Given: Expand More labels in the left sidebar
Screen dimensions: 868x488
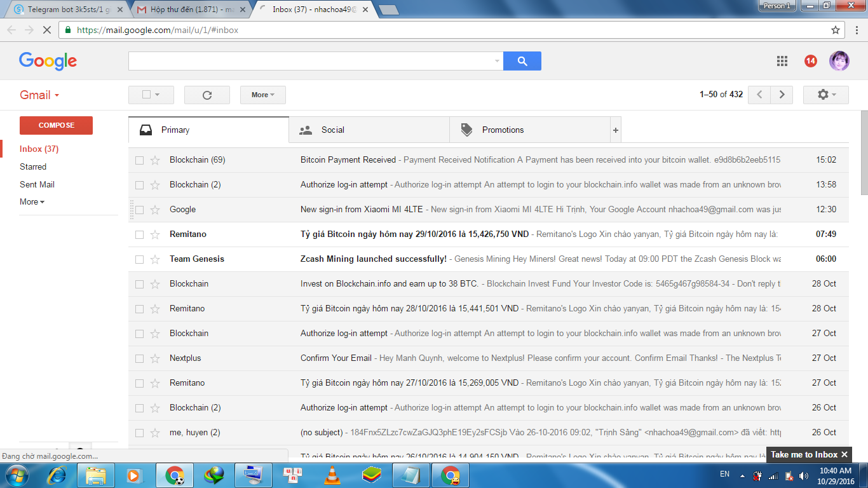Looking at the screenshot, I should [x=32, y=202].
